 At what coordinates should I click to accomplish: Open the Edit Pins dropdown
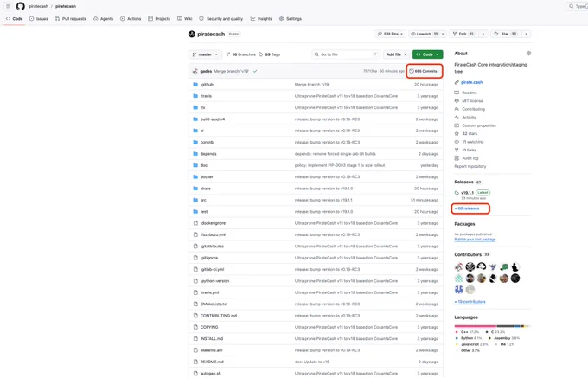390,34
